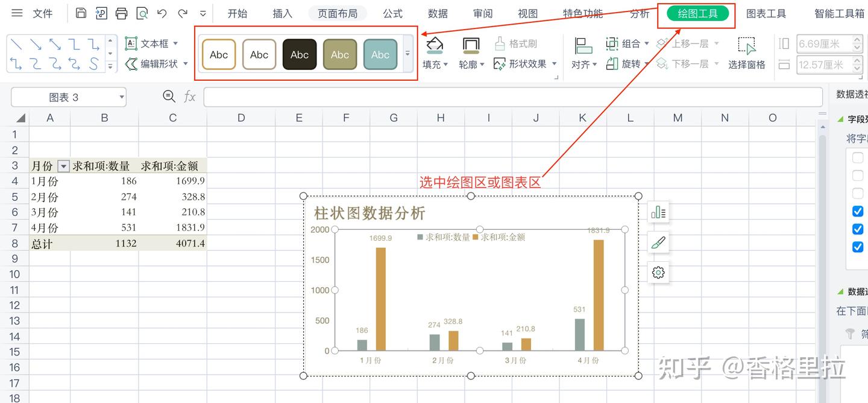The image size is (868, 403).
Task: Switch to the 图表工具 ribbon tab
Action: tap(766, 13)
